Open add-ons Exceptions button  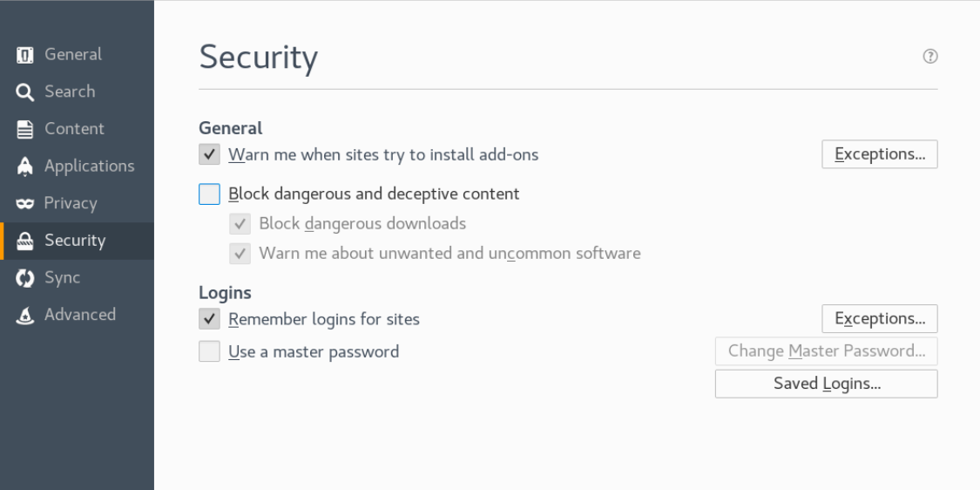879,154
